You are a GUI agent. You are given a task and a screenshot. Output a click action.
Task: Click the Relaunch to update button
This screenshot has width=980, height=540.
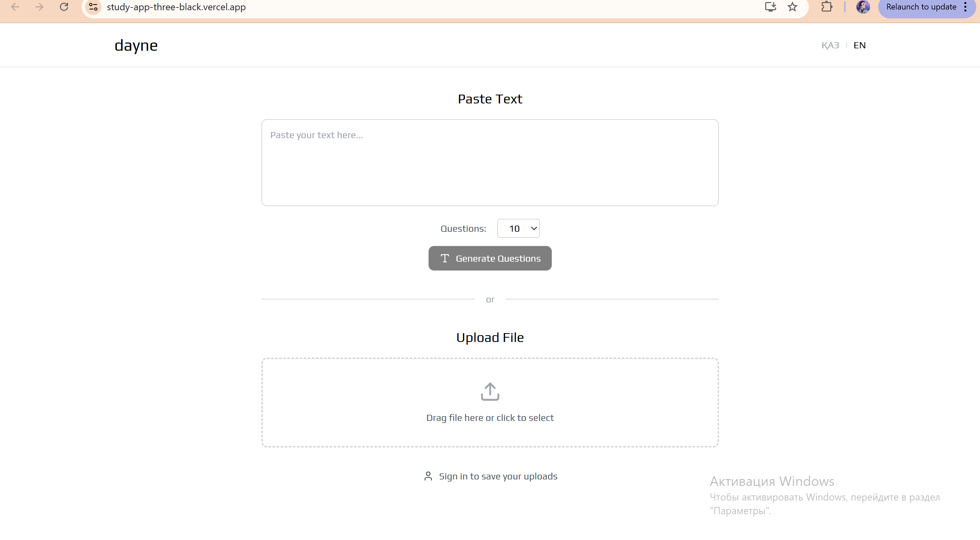pos(921,7)
